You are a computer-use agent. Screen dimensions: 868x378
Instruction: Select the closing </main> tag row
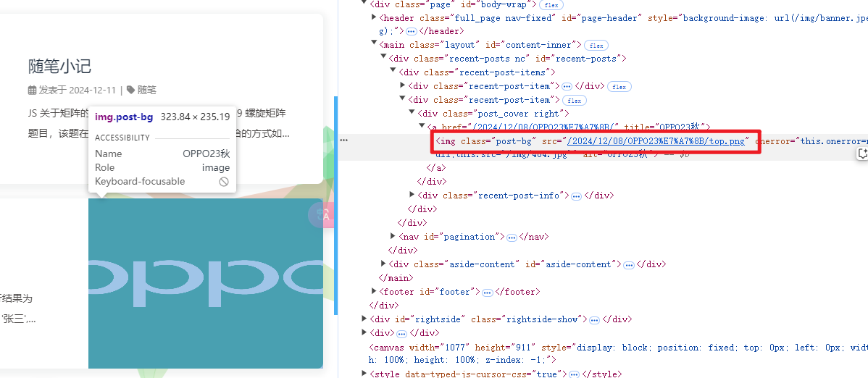pos(396,278)
